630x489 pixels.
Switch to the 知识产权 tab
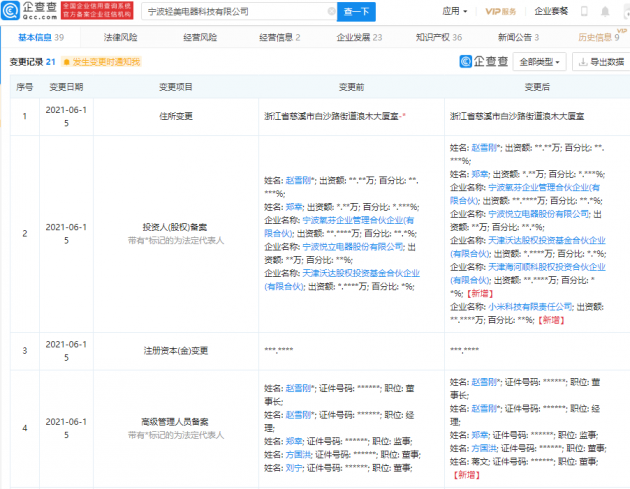[439, 37]
